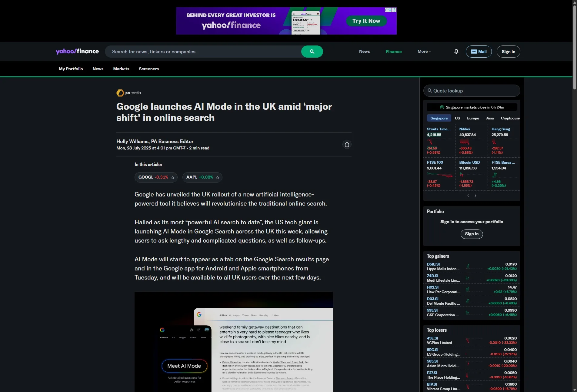This screenshot has width=577, height=392.
Task: Click the Yahoo Finance logo
Action: (77, 51)
